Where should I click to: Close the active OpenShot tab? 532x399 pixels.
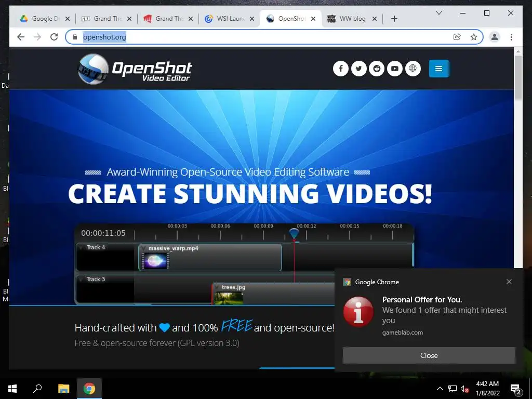pyautogui.click(x=313, y=19)
